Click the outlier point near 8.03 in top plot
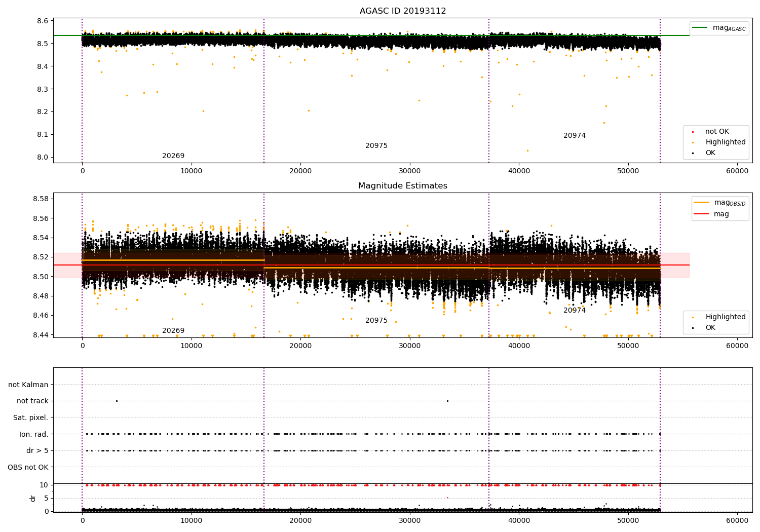This screenshot has height=532, width=760. coord(527,150)
